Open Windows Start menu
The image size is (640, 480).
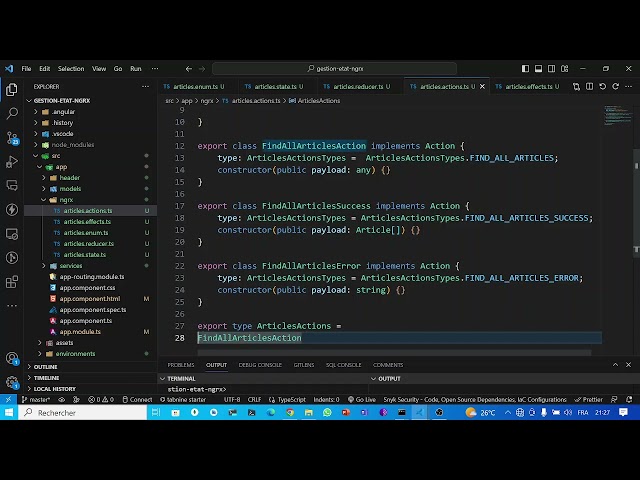click(9, 413)
